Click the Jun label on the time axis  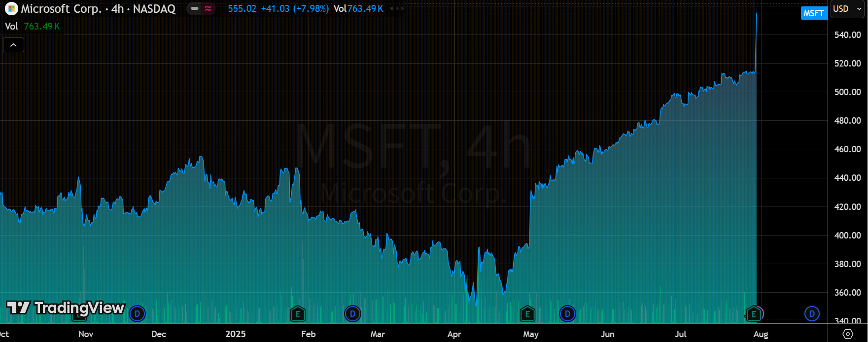[608, 334]
